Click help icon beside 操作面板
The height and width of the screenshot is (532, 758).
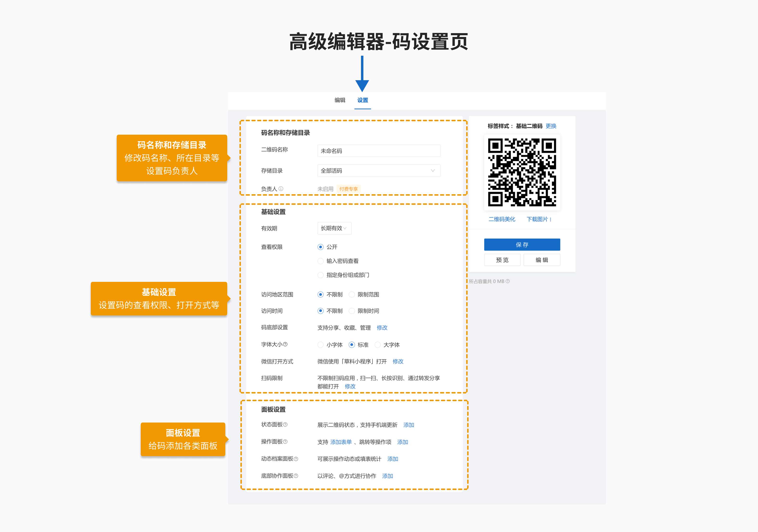pyautogui.click(x=285, y=441)
